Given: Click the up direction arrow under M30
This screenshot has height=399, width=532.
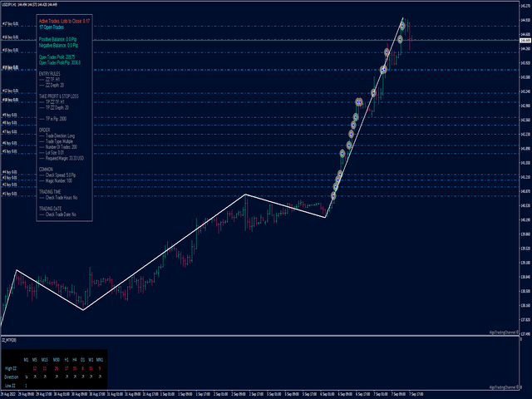Looking at the screenshot, I should point(57,377).
